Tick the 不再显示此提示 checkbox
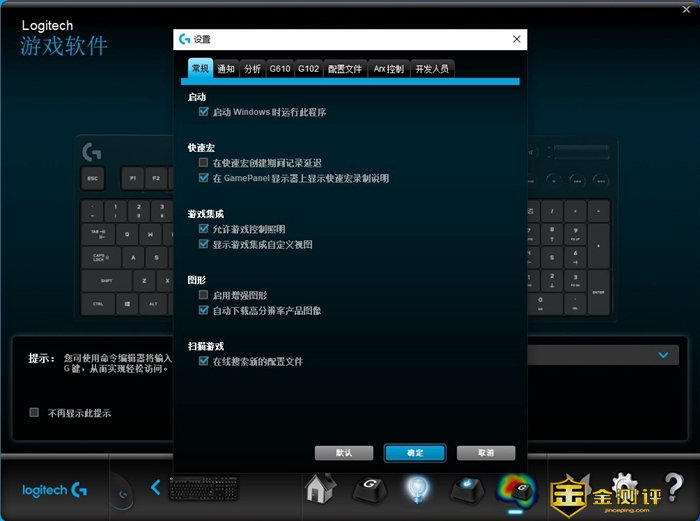This screenshot has width=700, height=521. (35, 412)
